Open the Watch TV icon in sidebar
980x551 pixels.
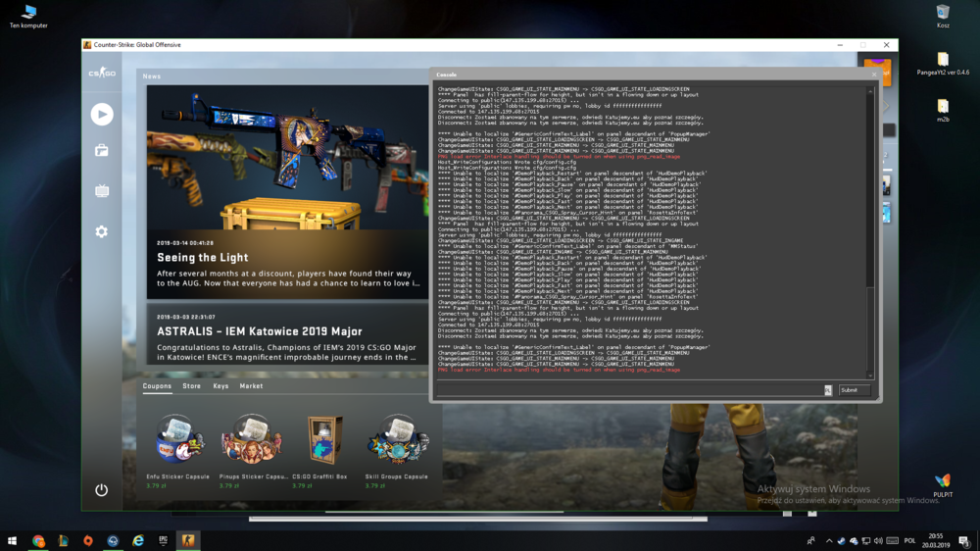102,191
